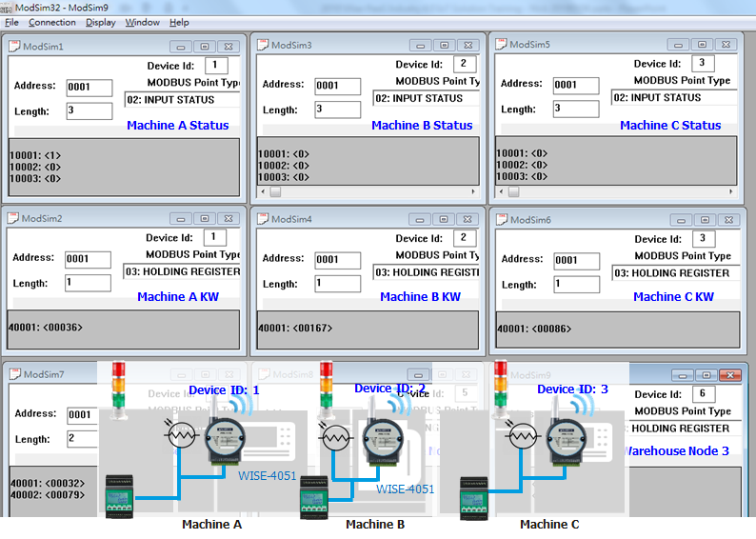Click the ModSim4 document icon
This screenshot has height=539, width=756.
click(263, 218)
